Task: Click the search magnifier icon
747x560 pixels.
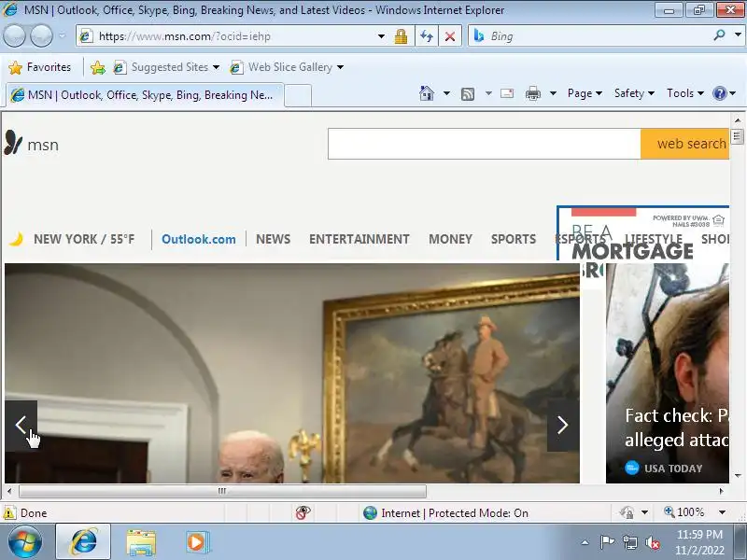Action: pyautogui.click(x=719, y=35)
